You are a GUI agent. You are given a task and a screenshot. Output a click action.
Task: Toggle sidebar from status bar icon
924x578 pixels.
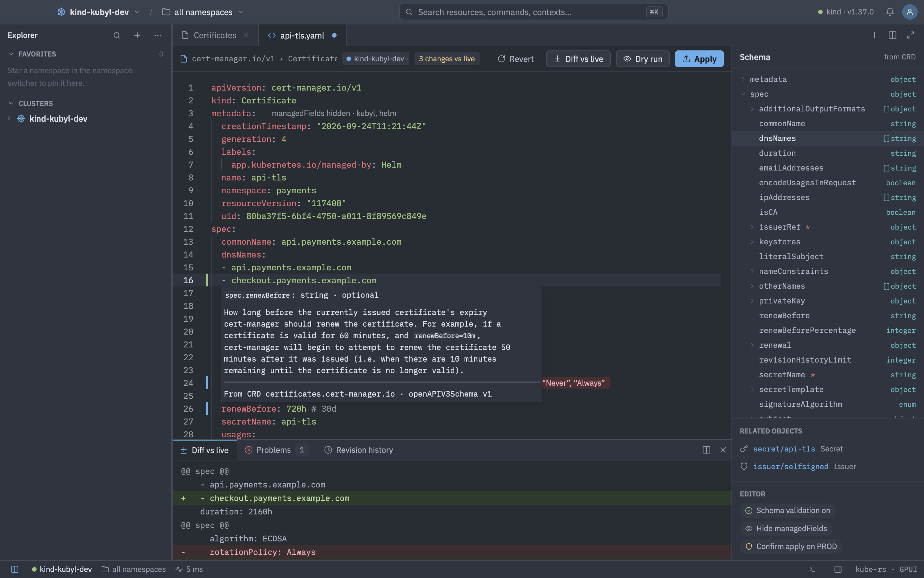coord(15,569)
